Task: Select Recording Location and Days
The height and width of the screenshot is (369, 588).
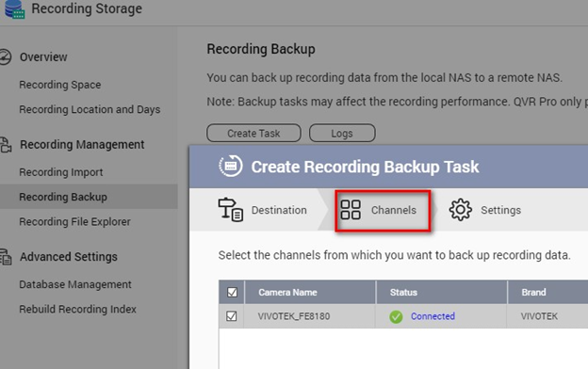Action: [x=90, y=109]
